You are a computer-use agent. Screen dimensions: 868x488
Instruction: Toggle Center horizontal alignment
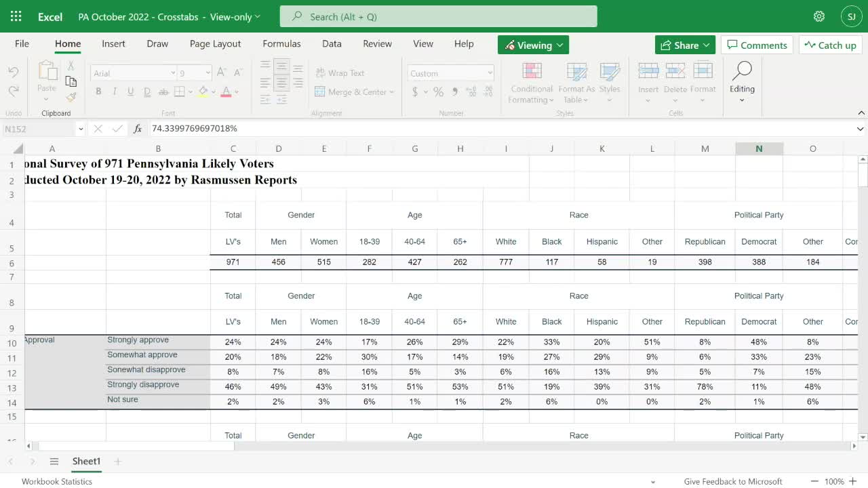pos(281,83)
